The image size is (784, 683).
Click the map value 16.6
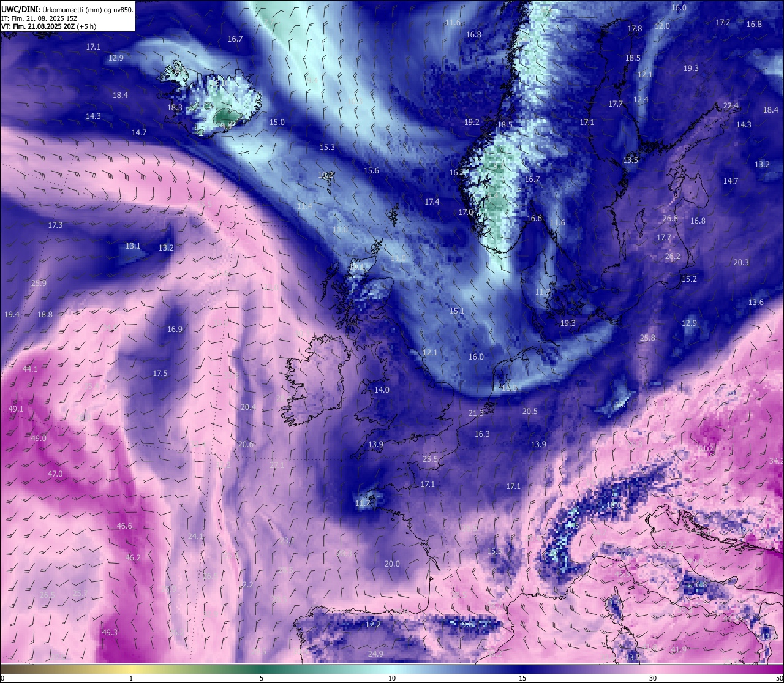point(534,218)
